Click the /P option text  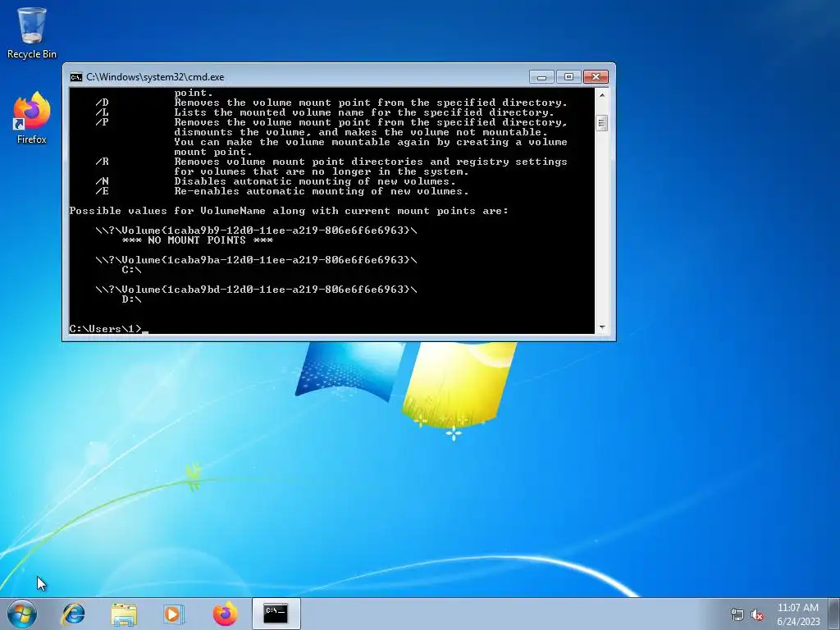tap(102, 122)
